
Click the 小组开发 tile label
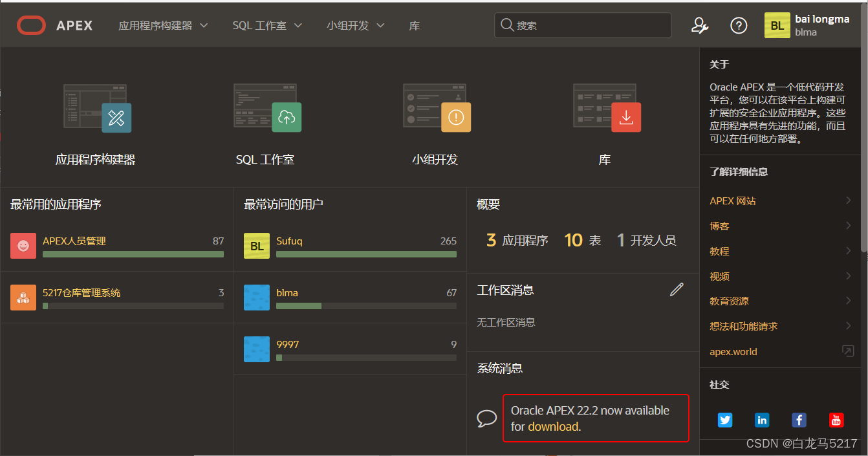(x=435, y=159)
